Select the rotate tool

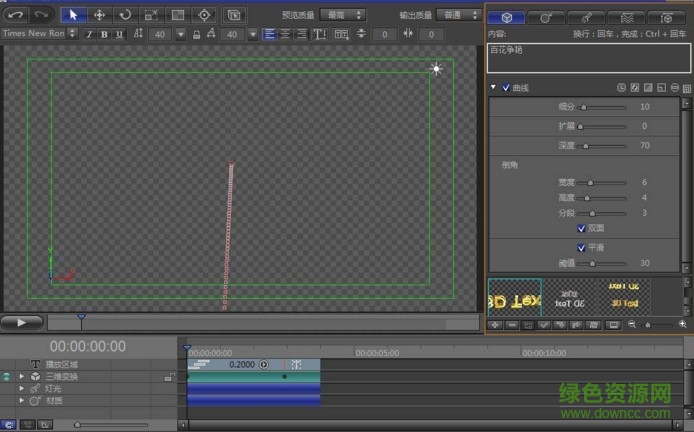click(x=125, y=15)
